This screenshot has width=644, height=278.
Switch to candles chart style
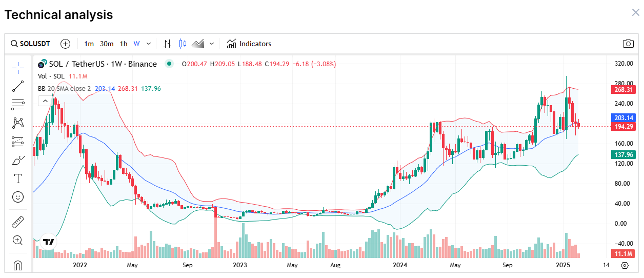point(183,44)
